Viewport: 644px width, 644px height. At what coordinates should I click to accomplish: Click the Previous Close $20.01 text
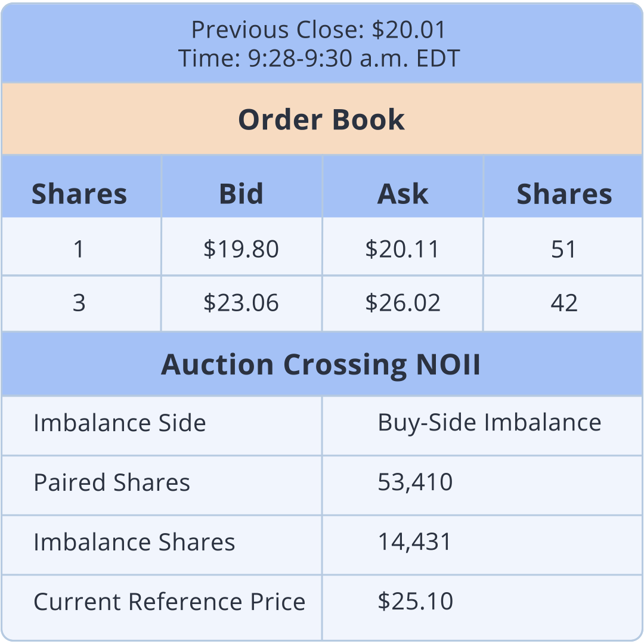[318, 30]
